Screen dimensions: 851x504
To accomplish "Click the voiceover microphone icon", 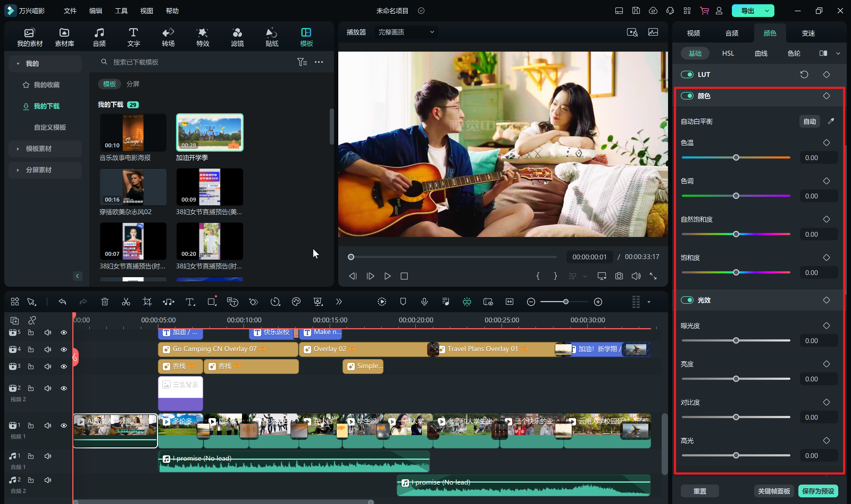I will click(x=424, y=302).
